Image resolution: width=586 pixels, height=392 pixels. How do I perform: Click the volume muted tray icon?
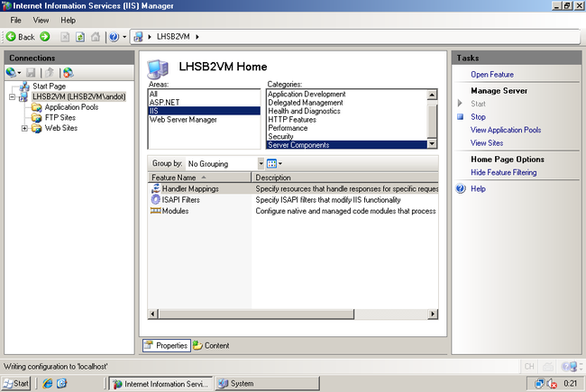point(552,384)
